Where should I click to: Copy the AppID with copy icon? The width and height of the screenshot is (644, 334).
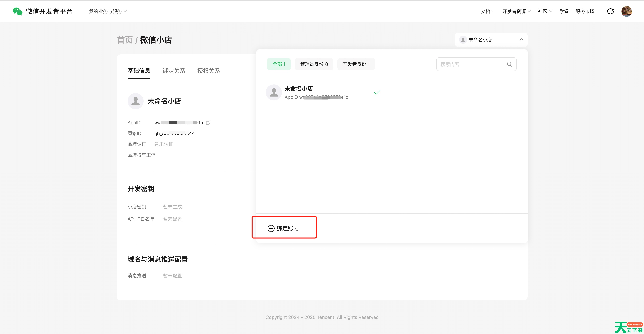[x=208, y=123]
